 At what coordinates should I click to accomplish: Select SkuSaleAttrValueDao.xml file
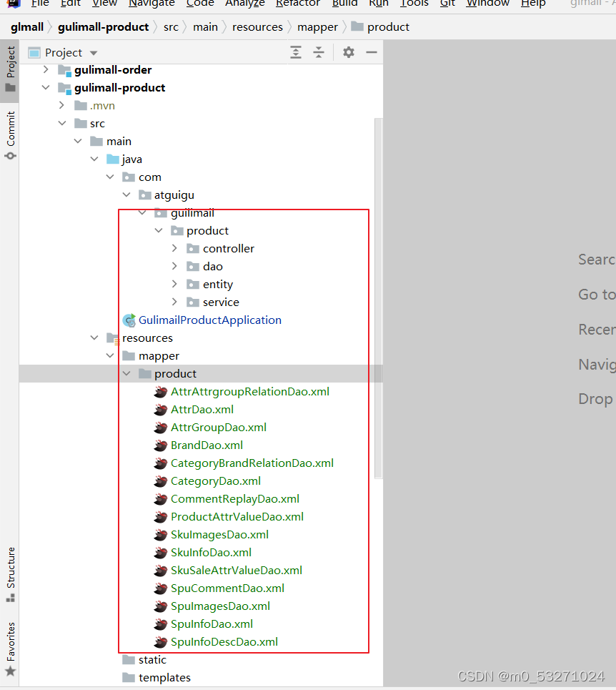(x=236, y=571)
